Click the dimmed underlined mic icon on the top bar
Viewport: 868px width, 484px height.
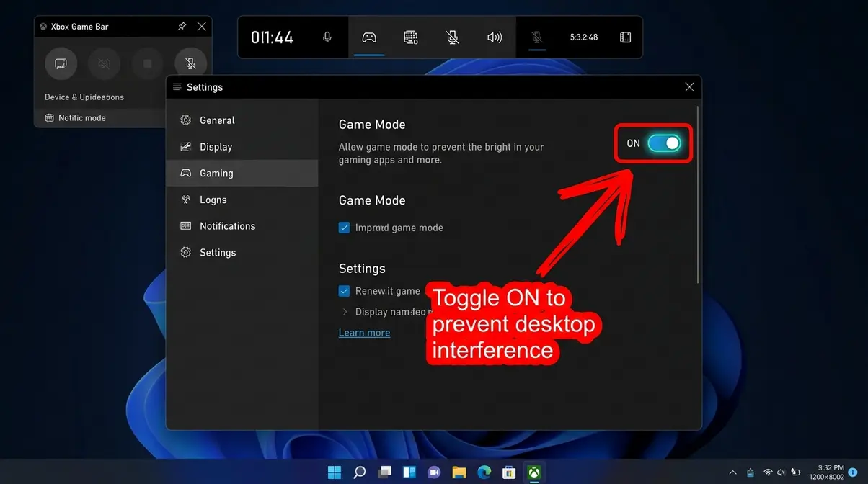point(536,37)
